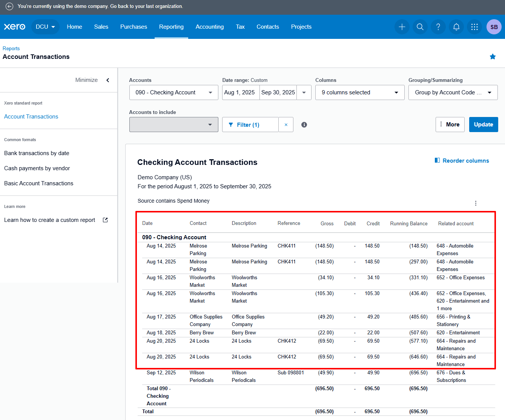The image size is (505, 420).
Task: Expand the 090 - Checking Account dropdown
Action: tap(173, 92)
